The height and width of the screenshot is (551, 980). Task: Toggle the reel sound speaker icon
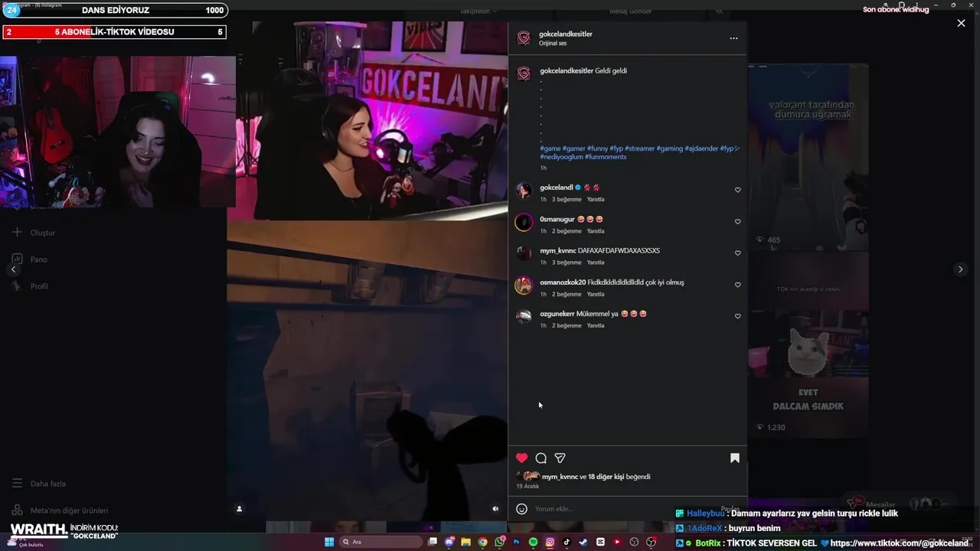click(x=495, y=509)
